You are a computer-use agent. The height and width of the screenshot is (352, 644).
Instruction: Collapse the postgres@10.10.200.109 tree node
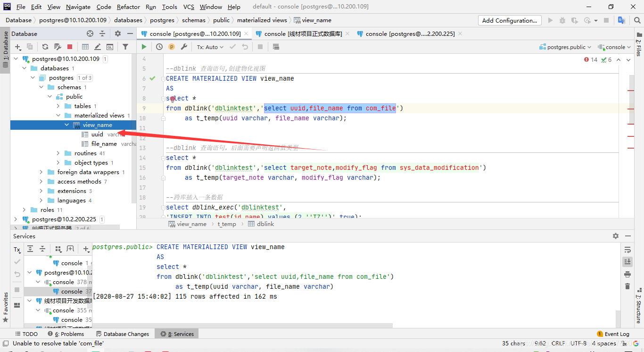16,59
